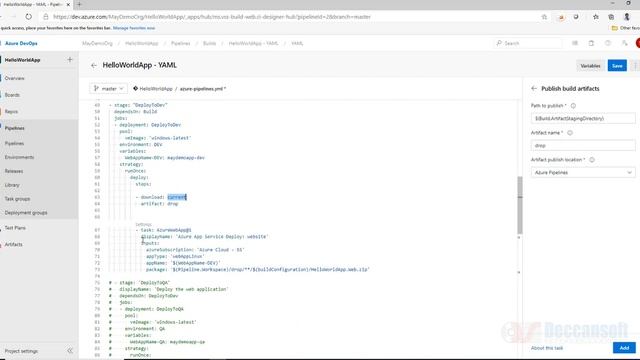Open MayDemoOrg breadcrumb
This screenshot has width=640, height=360.
tap(97, 43)
